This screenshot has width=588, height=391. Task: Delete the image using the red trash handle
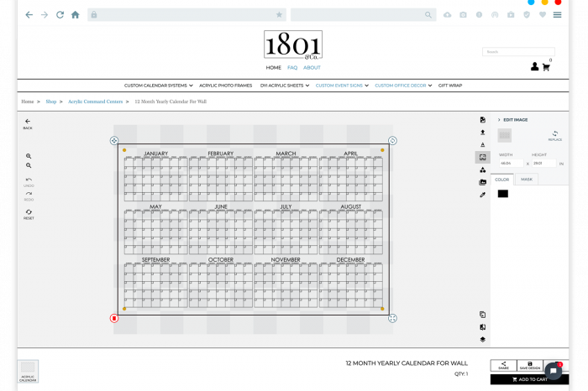click(114, 318)
